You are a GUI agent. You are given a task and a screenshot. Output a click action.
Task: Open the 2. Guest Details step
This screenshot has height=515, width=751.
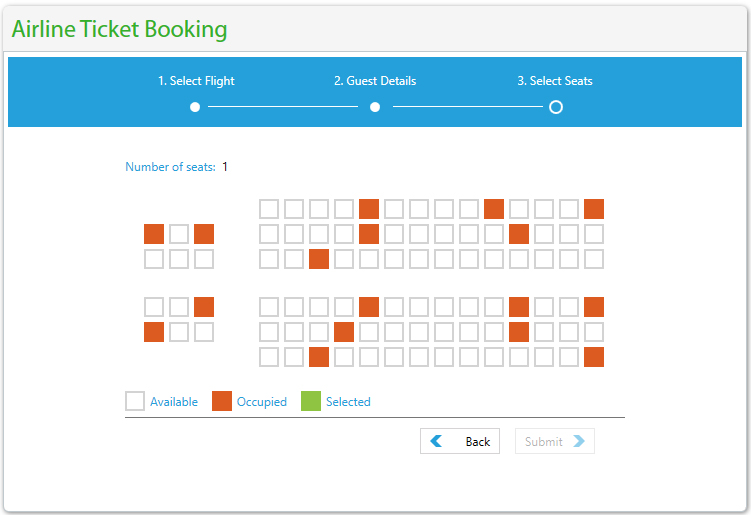[x=375, y=81]
